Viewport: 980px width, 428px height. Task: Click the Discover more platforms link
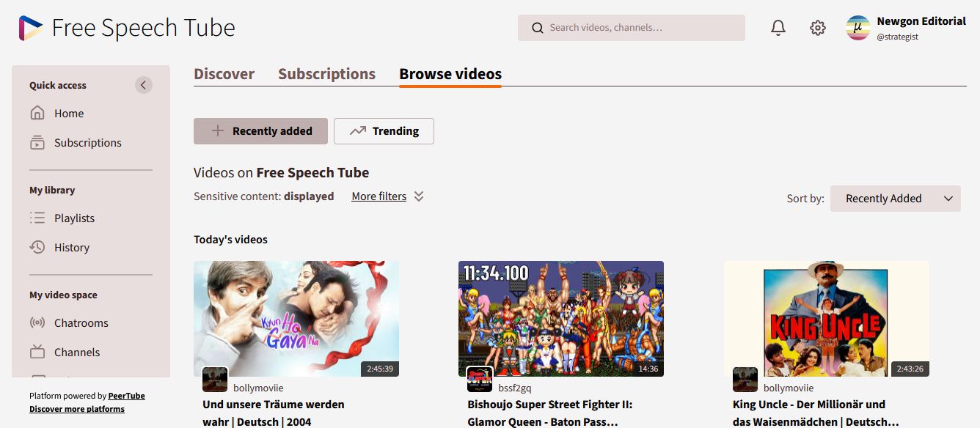tap(77, 409)
